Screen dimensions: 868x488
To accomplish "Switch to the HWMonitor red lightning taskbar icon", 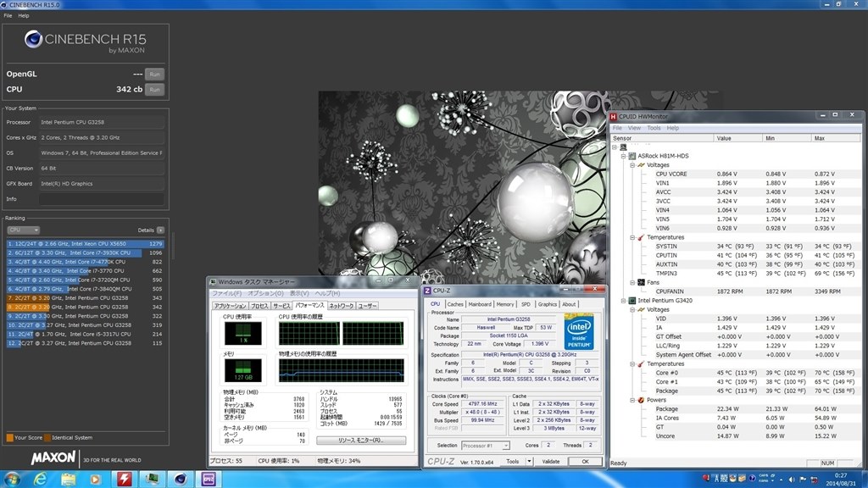I will [x=124, y=479].
